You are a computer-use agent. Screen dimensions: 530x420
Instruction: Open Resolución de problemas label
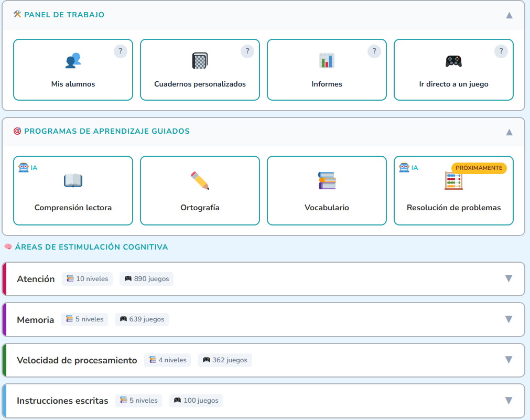click(x=453, y=207)
